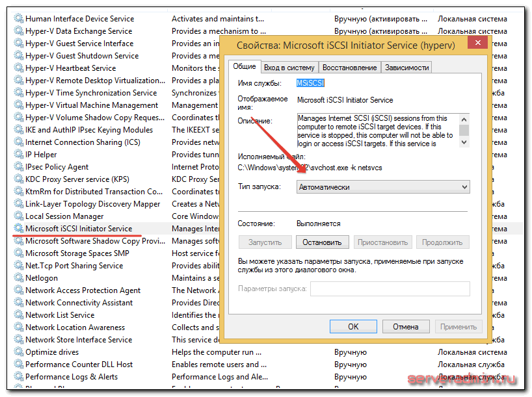
Task: Click gear icon of Hyper-V Time Synchronization Service
Action: click(x=18, y=92)
